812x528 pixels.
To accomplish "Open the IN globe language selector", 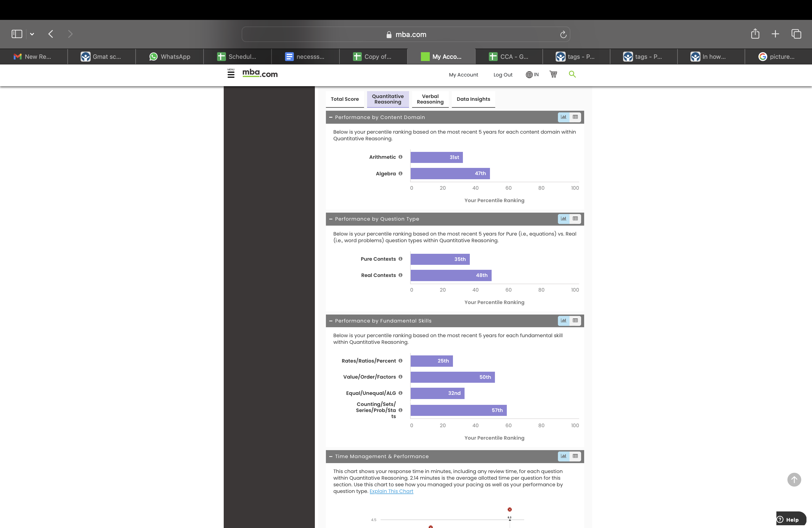I will pos(532,74).
